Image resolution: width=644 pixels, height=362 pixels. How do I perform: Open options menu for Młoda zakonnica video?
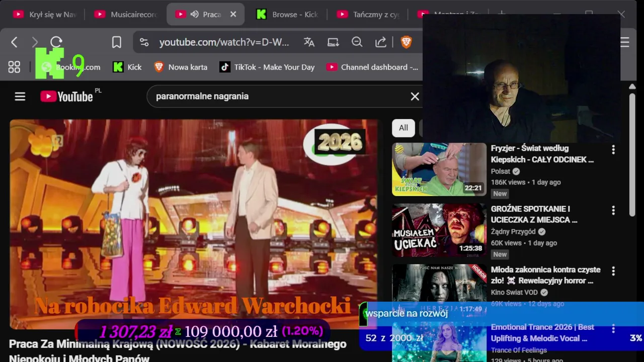(x=613, y=271)
